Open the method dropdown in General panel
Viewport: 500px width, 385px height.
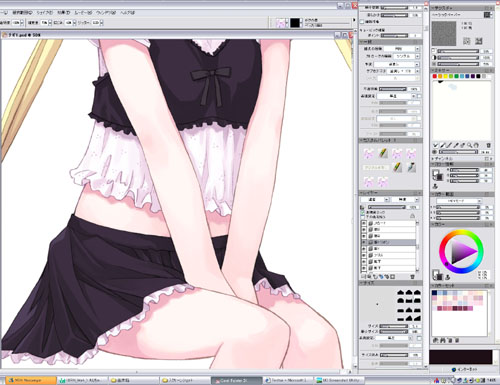coord(396,64)
